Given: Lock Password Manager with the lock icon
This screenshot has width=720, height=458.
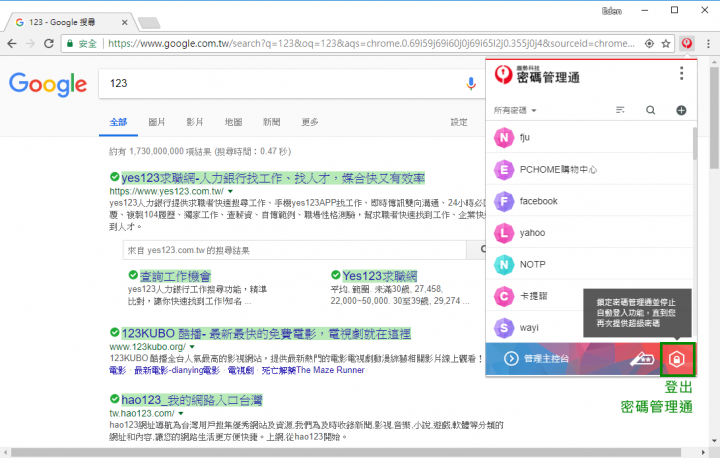Looking at the screenshot, I should 677,359.
